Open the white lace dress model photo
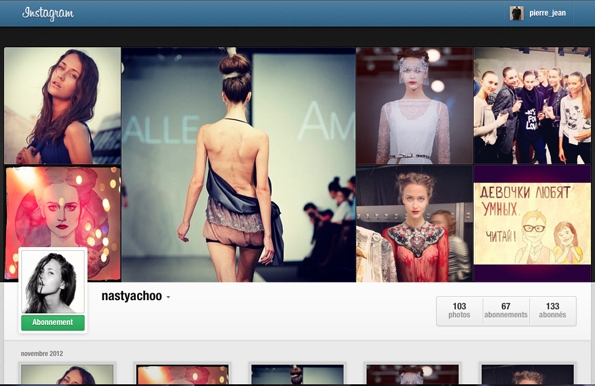 (x=414, y=106)
